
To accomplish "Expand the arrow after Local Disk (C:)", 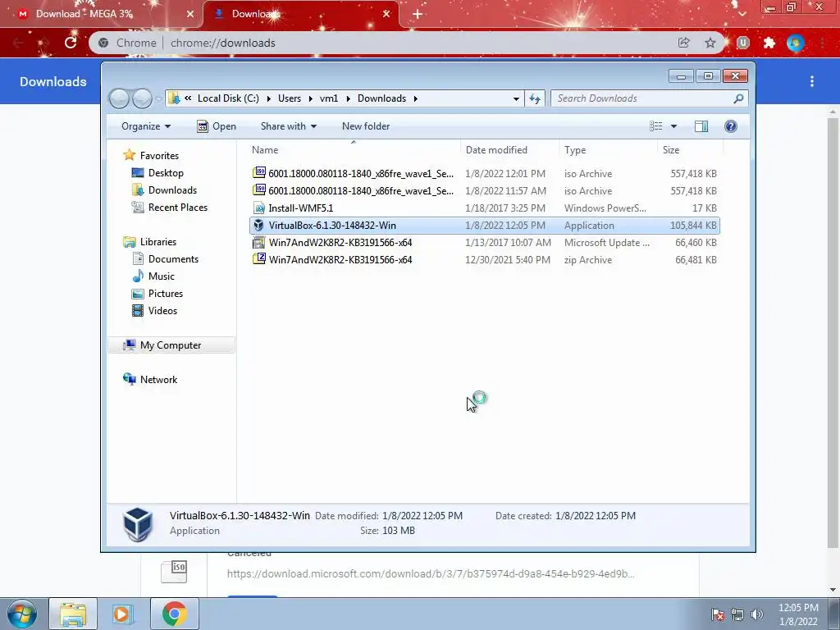I will [x=268, y=98].
